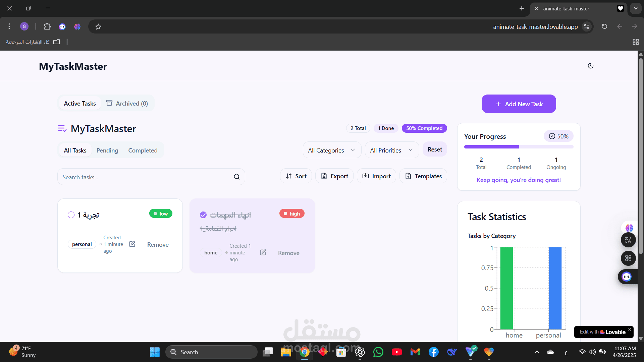
Task: Show hidden system tray icons
Action: click(537, 352)
